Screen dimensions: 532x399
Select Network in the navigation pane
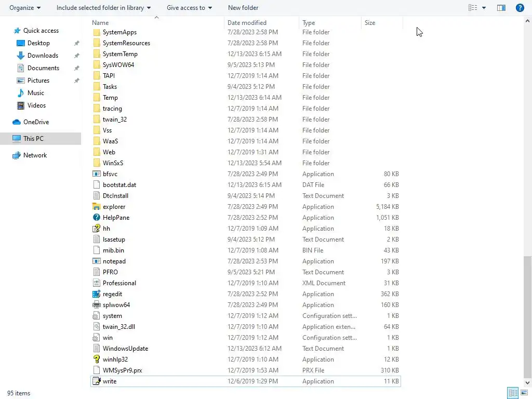coord(35,155)
